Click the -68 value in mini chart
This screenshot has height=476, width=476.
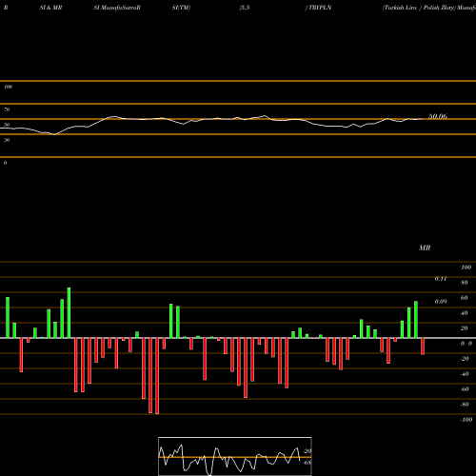pyautogui.click(x=307, y=463)
